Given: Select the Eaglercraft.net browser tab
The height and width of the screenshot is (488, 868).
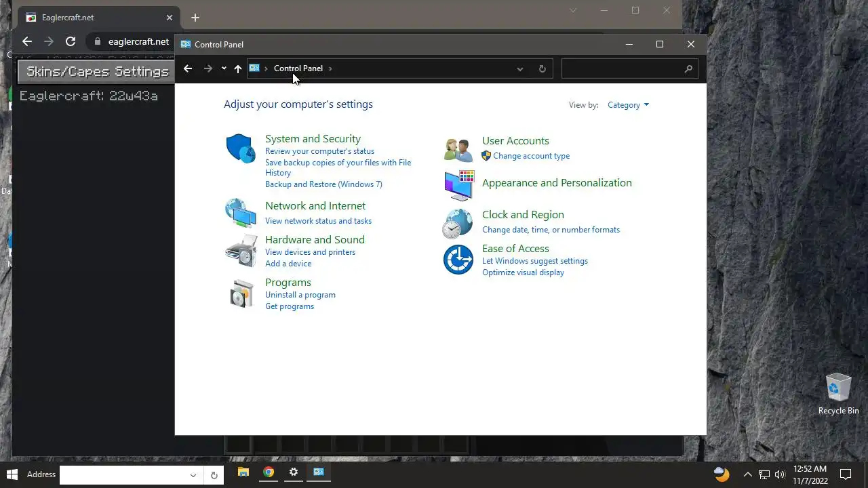Looking at the screenshot, I should [99, 18].
